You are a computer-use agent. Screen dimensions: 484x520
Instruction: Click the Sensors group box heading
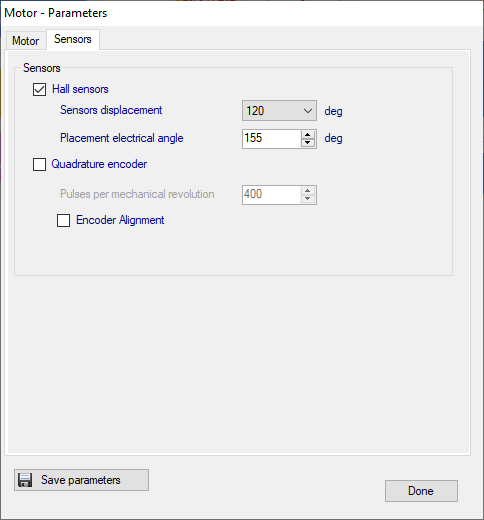click(x=42, y=68)
